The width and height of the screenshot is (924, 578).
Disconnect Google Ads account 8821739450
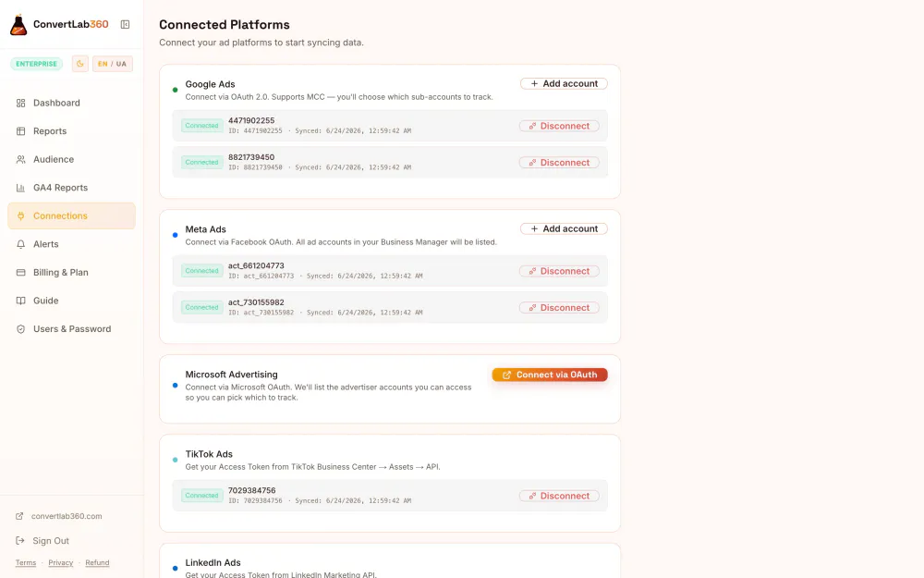point(559,163)
